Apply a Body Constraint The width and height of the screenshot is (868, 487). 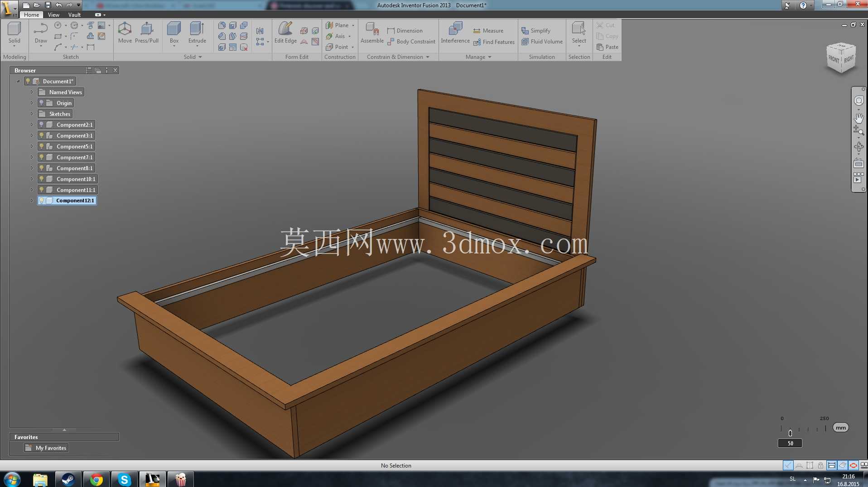[x=411, y=42]
